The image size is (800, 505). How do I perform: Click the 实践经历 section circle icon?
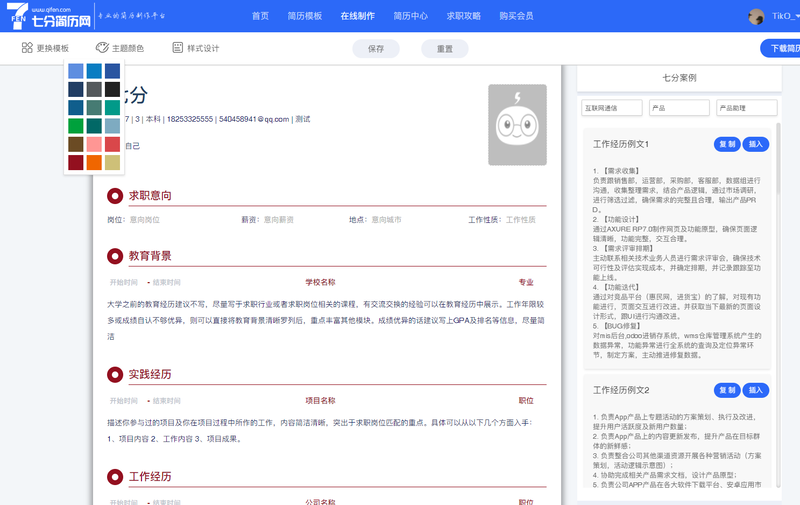115,374
